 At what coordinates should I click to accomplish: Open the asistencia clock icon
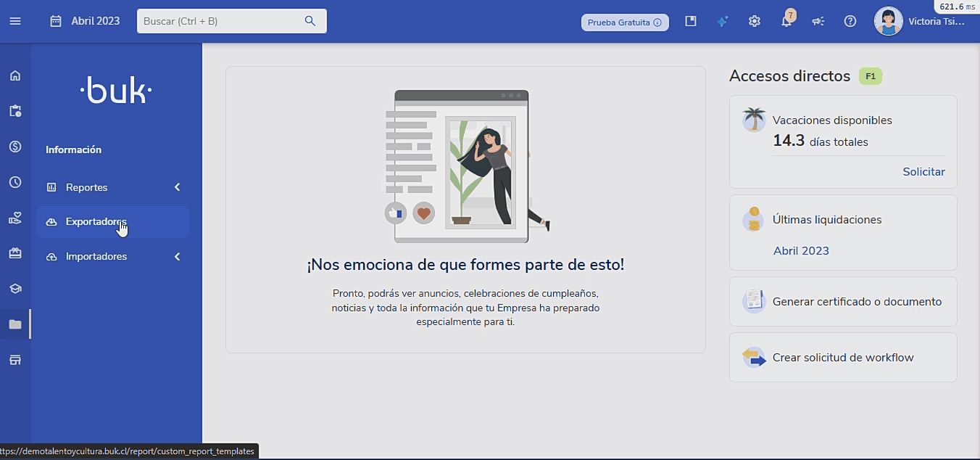[14, 181]
